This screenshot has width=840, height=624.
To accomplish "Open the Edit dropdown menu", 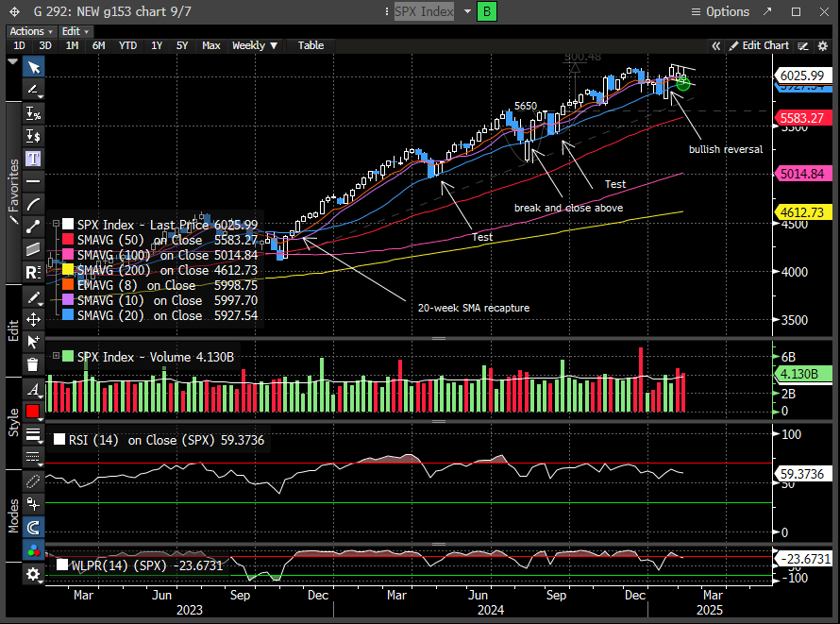I will pyautogui.click(x=76, y=31).
